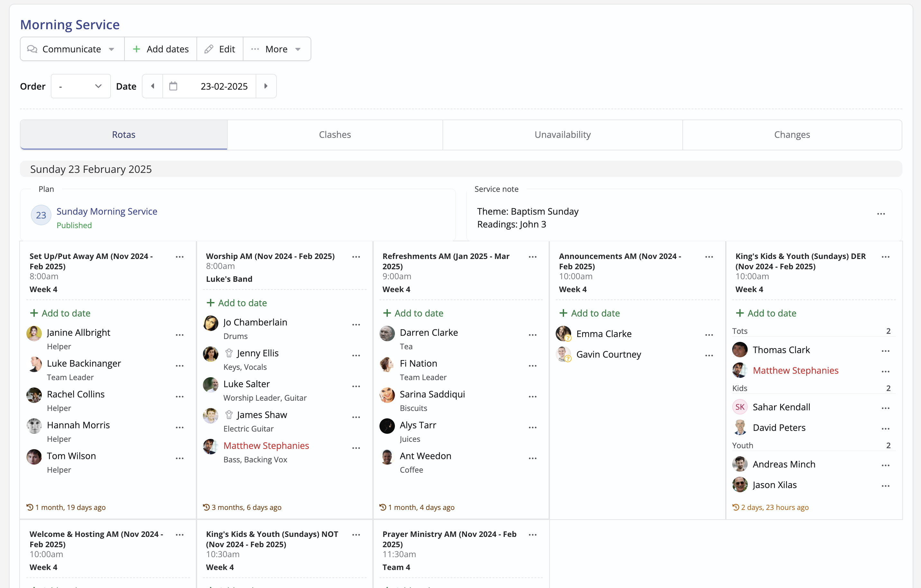Open the Service note options menu
This screenshot has height=588, width=921.
[x=881, y=214]
